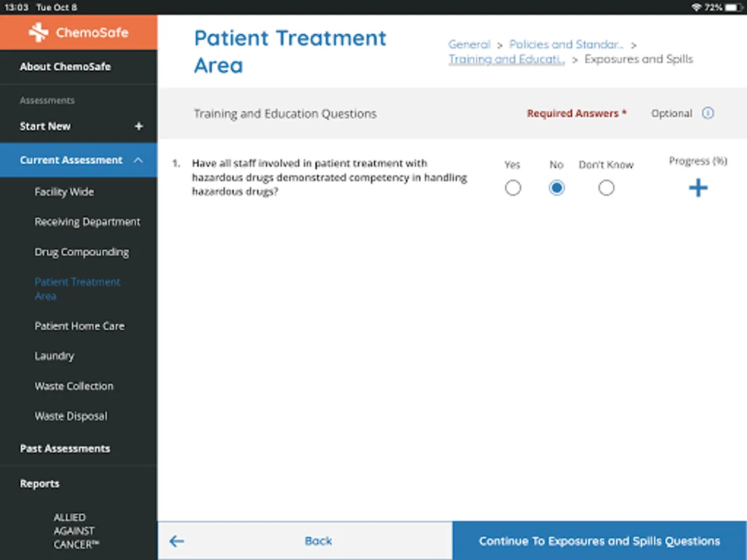Collapse the Current Assessment section chevron
This screenshot has width=747, height=560.
138,161
